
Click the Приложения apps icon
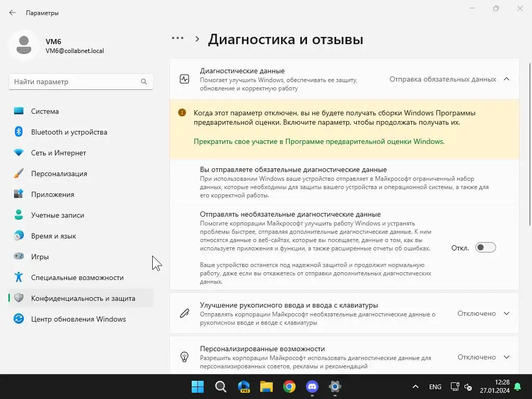click(19, 194)
